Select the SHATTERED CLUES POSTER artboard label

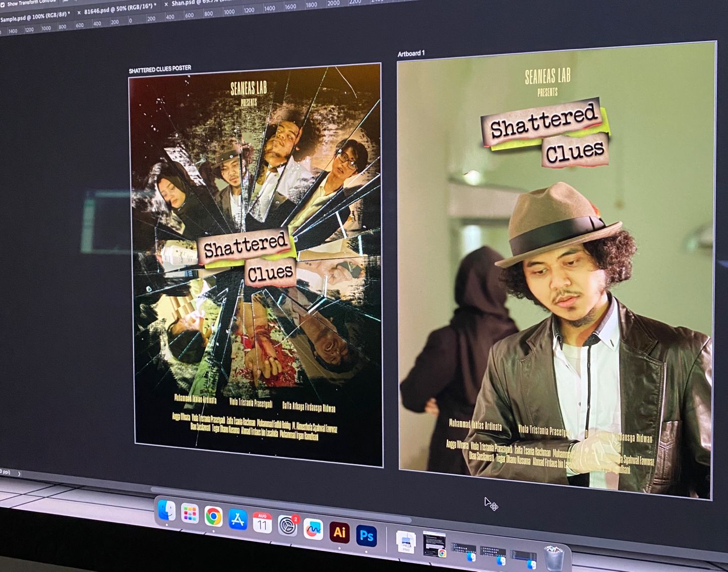pos(160,69)
